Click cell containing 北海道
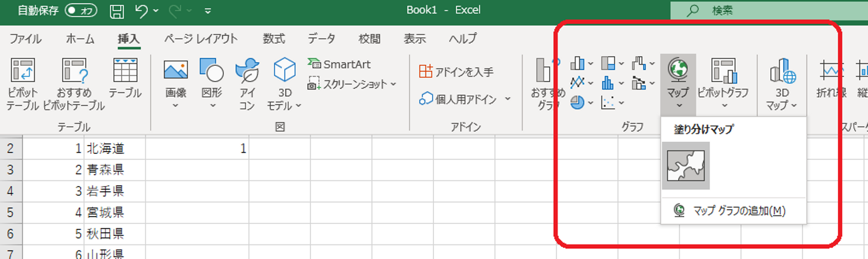This screenshot has height=259, width=868. 115,148
